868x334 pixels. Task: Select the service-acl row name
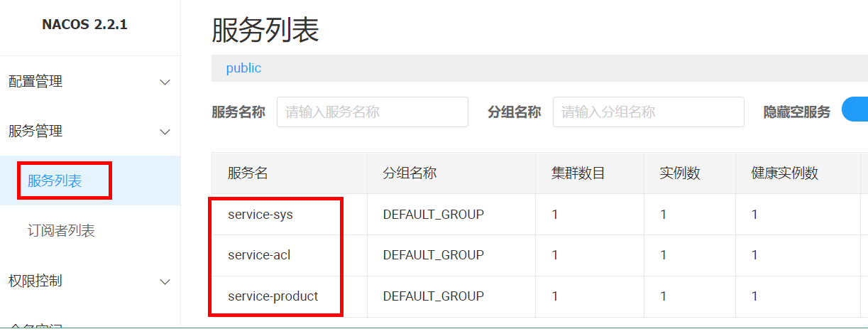pos(259,255)
